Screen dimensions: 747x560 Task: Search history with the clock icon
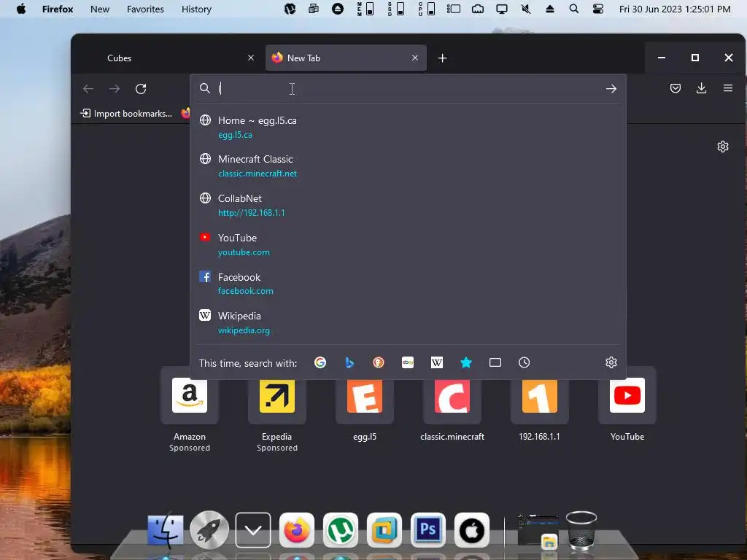click(x=524, y=363)
